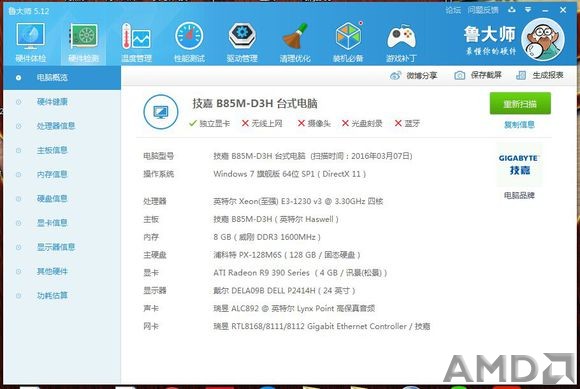This screenshot has width=580, height=389.
Task: Open the 问题反馈 feedback link
Action: tap(483, 10)
